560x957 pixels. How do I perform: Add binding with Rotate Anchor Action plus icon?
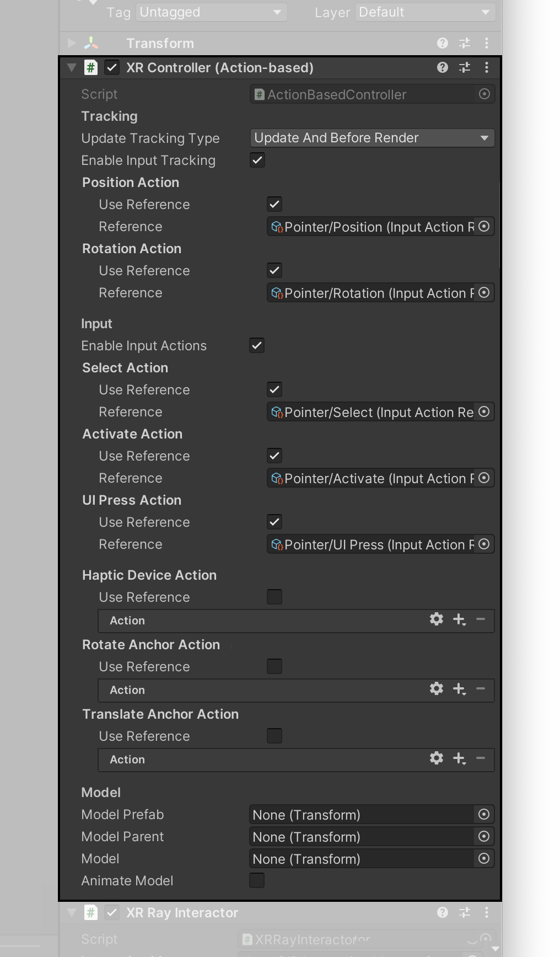(x=459, y=689)
